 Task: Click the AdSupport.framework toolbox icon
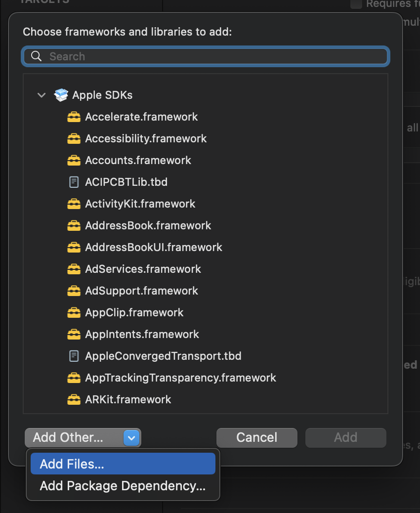click(x=74, y=291)
